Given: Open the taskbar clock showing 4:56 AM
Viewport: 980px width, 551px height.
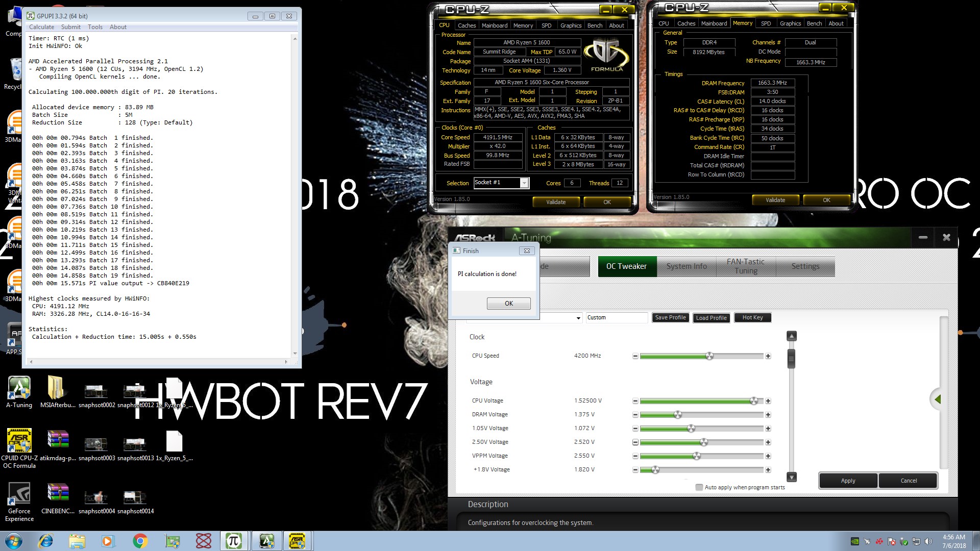Looking at the screenshot, I should tap(953, 541).
